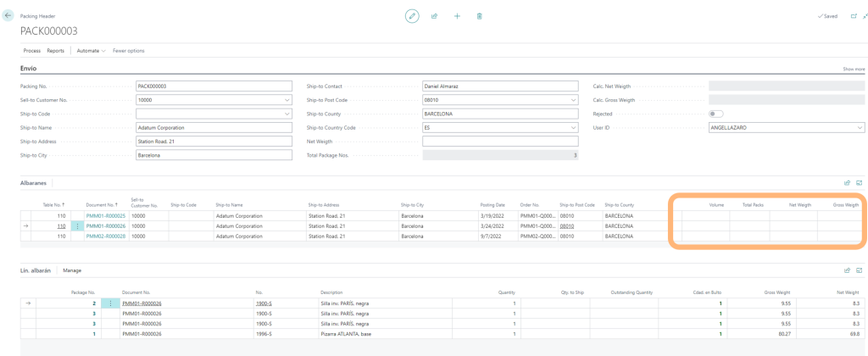The height and width of the screenshot is (356, 868).
Task: Open Manage menu in Lín. albarán
Action: point(73,270)
